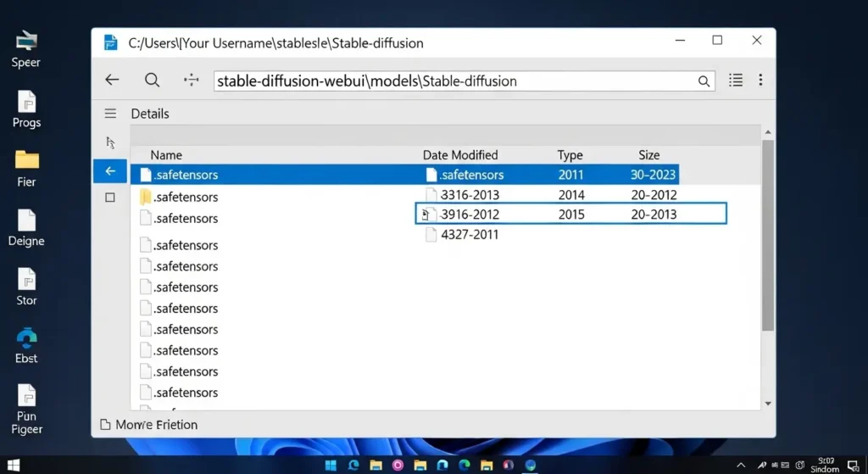Click the 2011 Type cell

pos(570,175)
